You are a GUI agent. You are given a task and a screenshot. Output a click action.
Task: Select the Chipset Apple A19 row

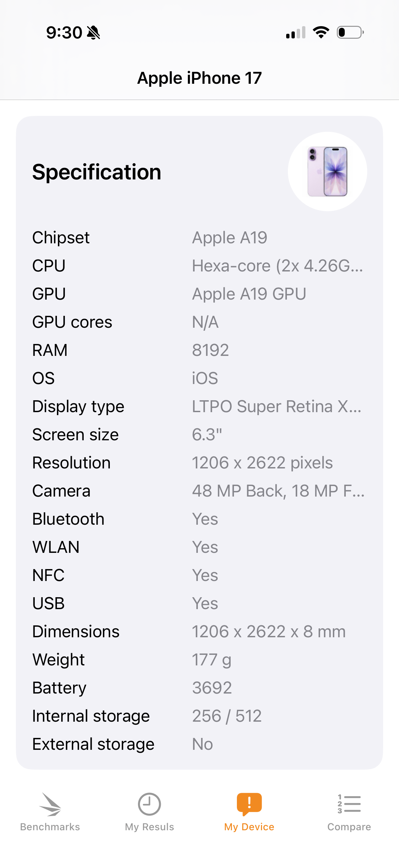coord(199,238)
